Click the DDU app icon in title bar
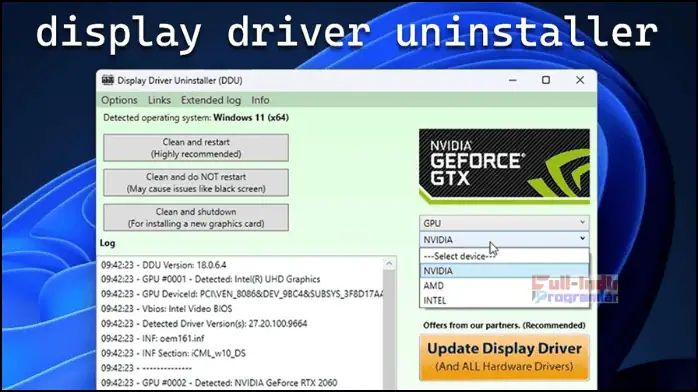The width and height of the screenshot is (698, 392). click(x=107, y=80)
